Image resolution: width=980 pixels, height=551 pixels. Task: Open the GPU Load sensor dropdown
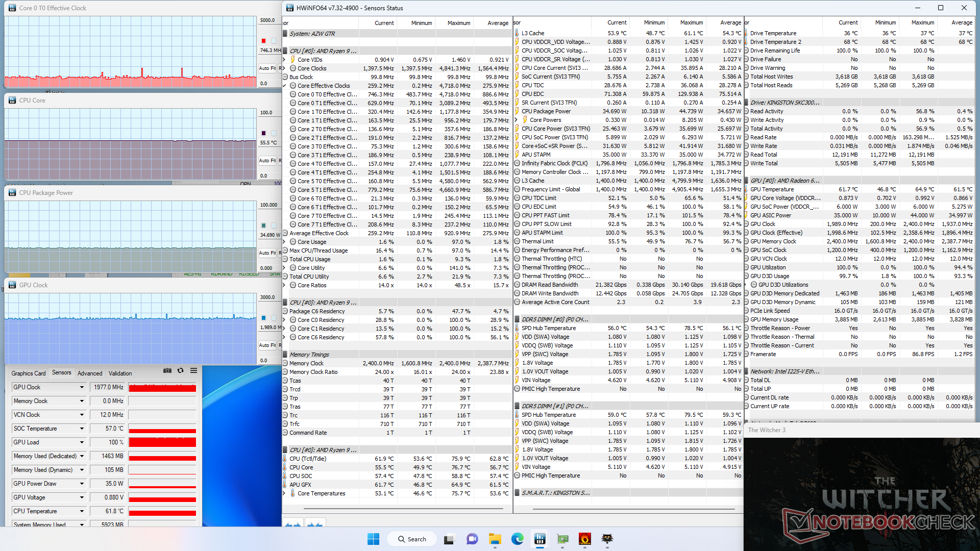click(x=82, y=442)
